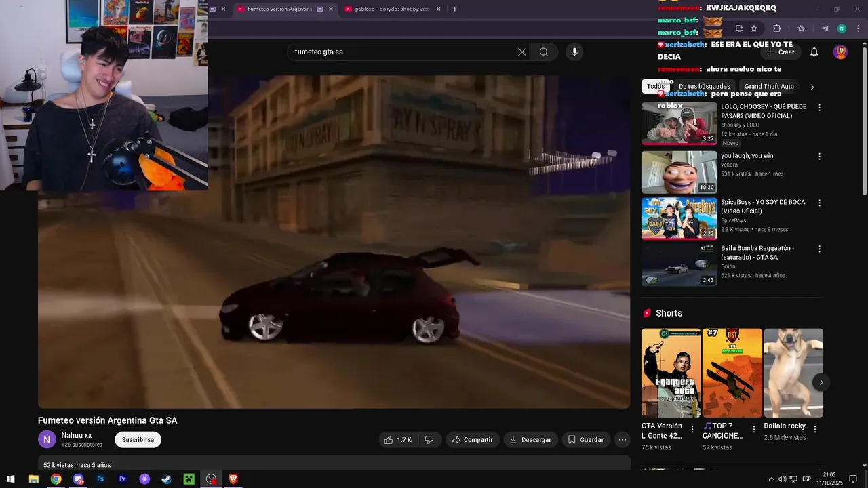Open Steam from taskbar
The height and width of the screenshot is (488, 868).
pyautogui.click(x=166, y=479)
